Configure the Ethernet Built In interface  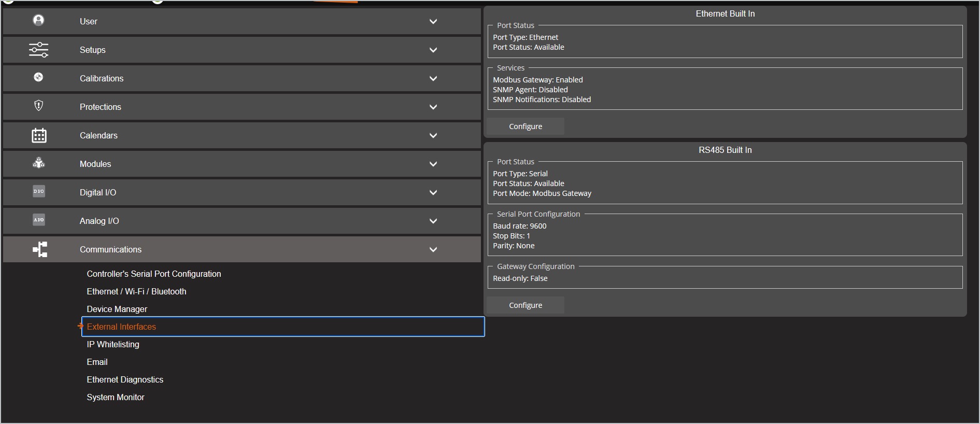click(525, 126)
